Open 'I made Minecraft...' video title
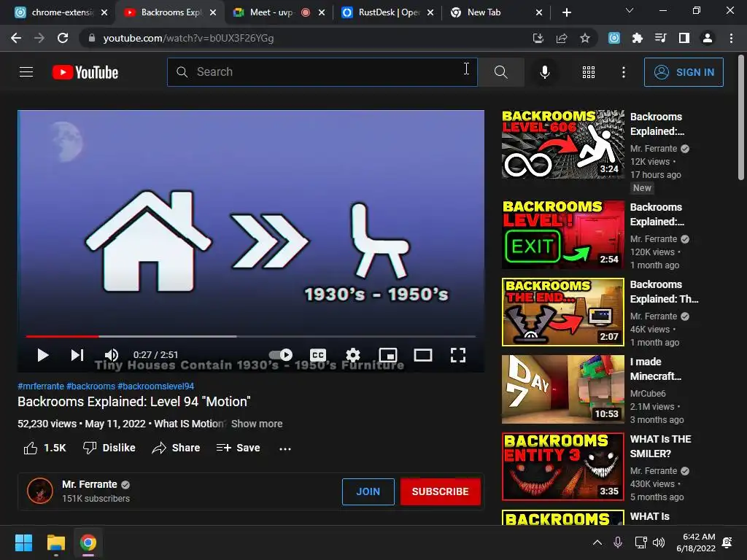Screen dimensions: 747x560 [656, 368]
